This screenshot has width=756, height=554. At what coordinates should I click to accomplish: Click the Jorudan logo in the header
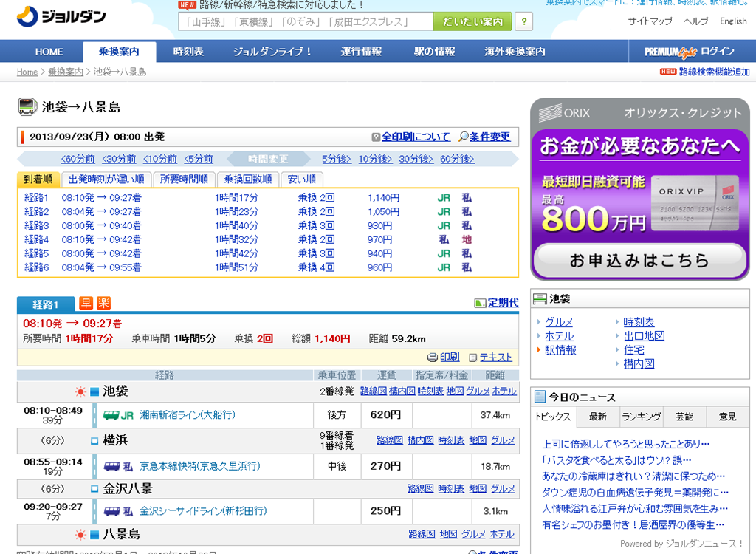[x=61, y=16]
